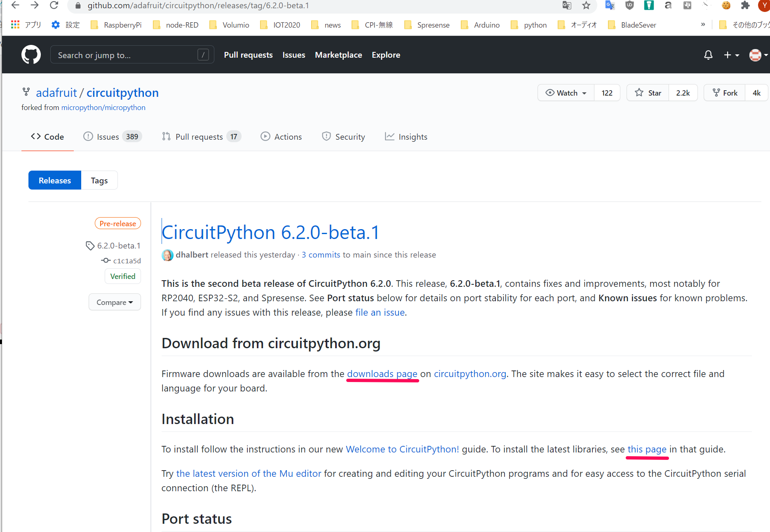770x532 pixels.
Task: Open the Compare dropdown
Action: 114,302
